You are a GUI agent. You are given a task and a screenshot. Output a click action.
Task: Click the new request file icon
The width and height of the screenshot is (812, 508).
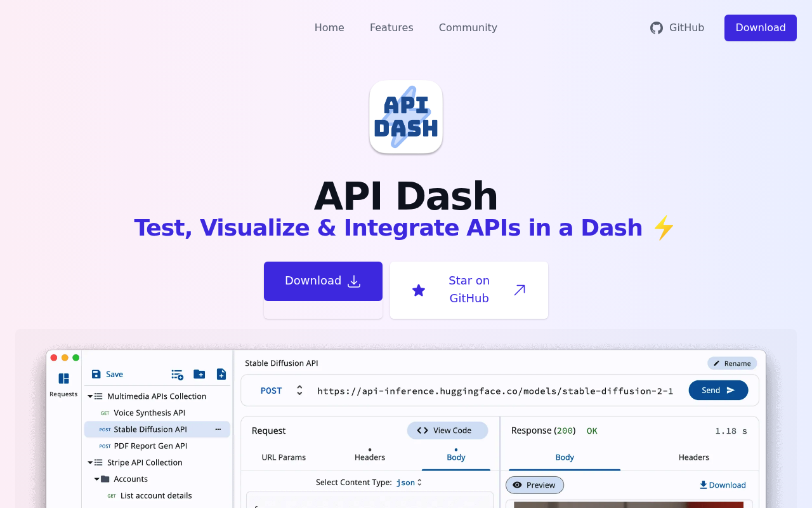pos(221,374)
